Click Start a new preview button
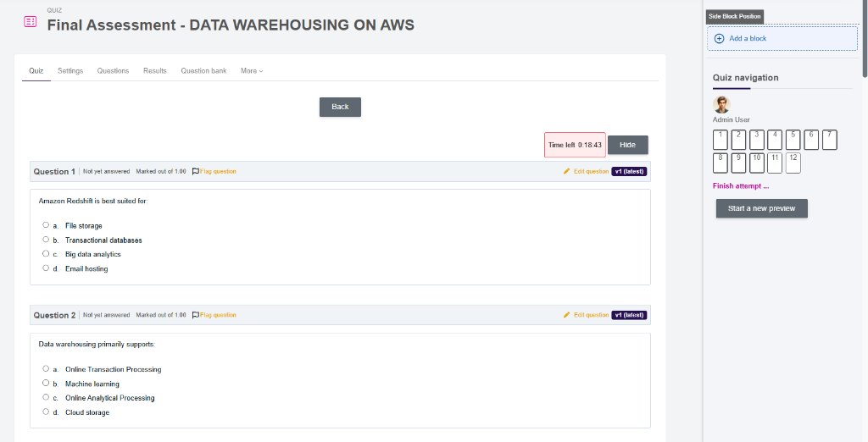The height and width of the screenshot is (442, 868). [x=762, y=208]
